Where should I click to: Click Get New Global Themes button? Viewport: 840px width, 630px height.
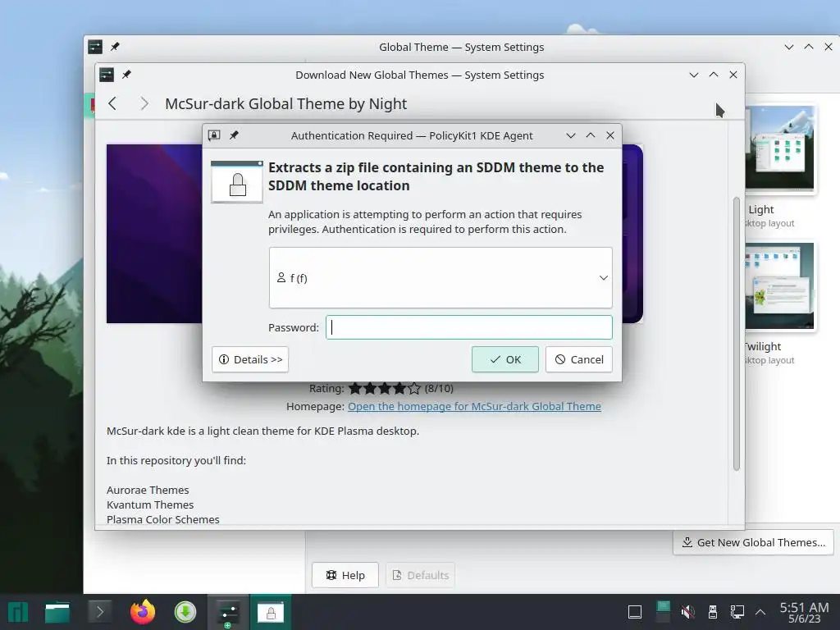753,542
